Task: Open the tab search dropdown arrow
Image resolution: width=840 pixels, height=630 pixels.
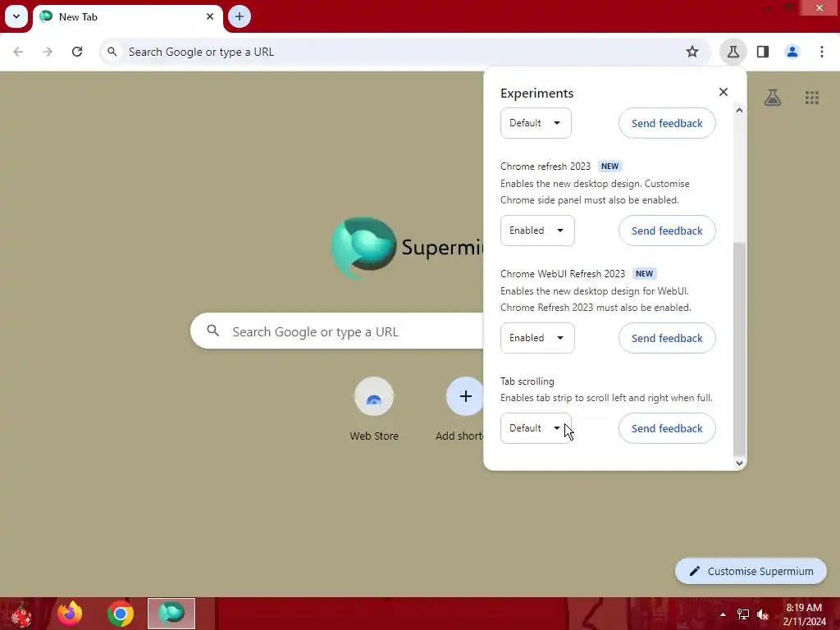Action: click(16, 16)
